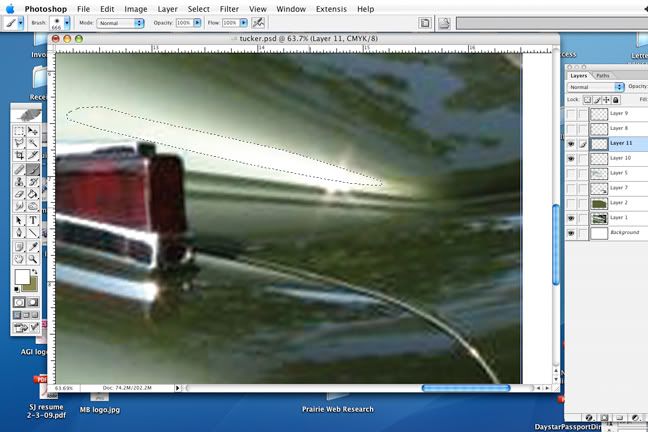648x432 pixels.
Task: Select the Rectangular Marquee tool
Action: 19,131
